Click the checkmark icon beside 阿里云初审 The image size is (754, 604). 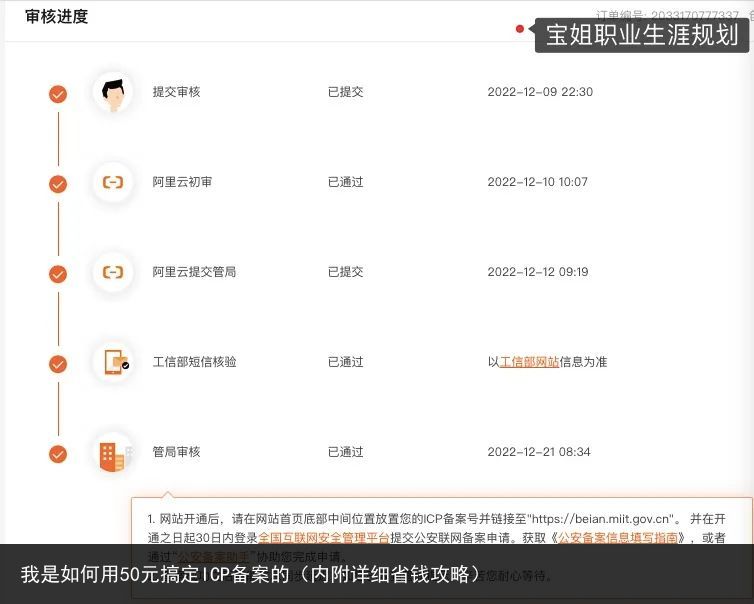(58, 184)
